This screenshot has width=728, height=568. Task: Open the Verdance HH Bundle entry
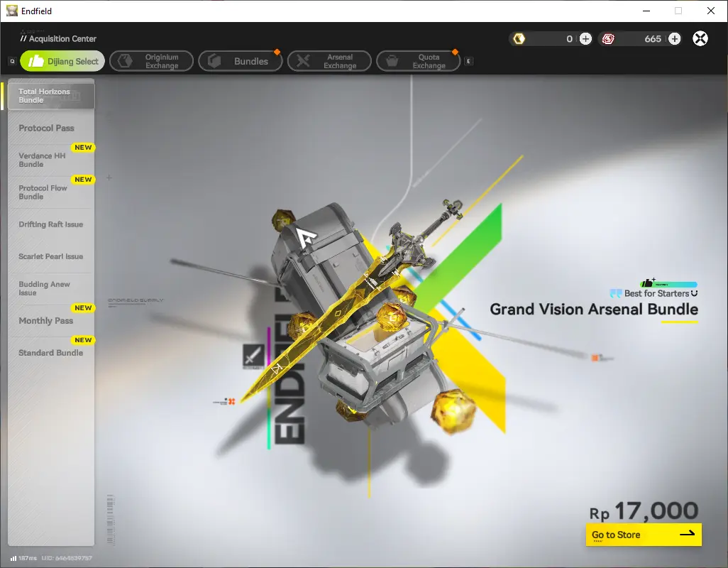(51, 160)
